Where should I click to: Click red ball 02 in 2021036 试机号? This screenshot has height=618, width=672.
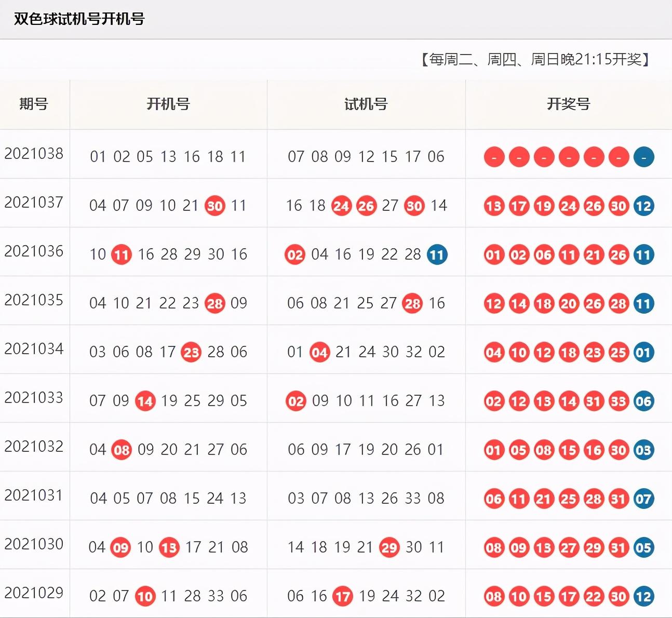coord(295,255)
